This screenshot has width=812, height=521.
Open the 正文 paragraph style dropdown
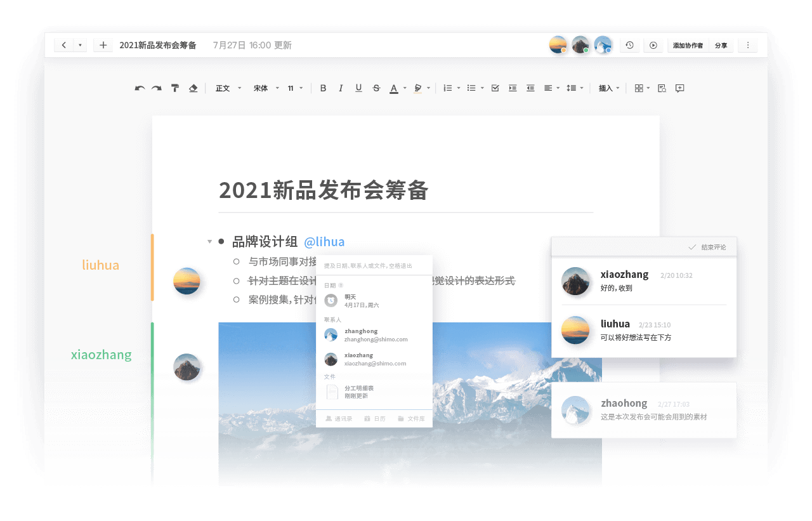pyautogui.click(x=228, y=88)
